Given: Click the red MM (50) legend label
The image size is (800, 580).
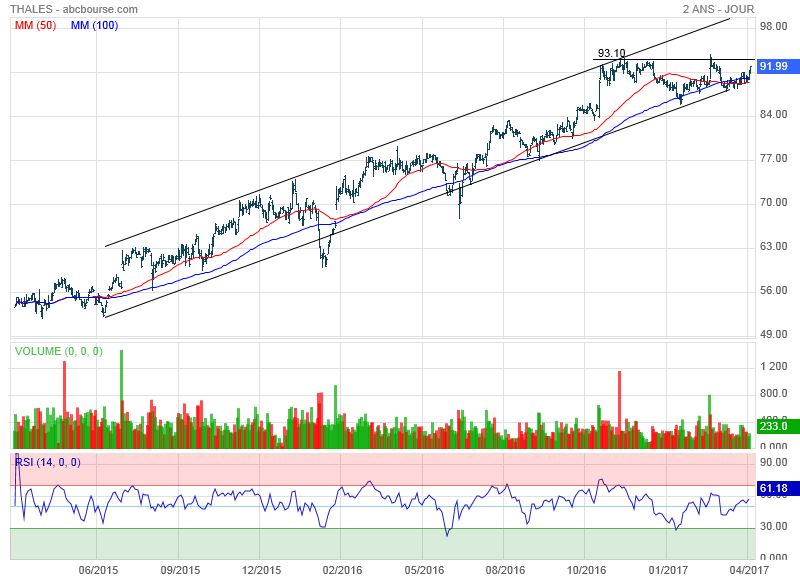Looking at the screenshot, I should click(x=36, y=25).
